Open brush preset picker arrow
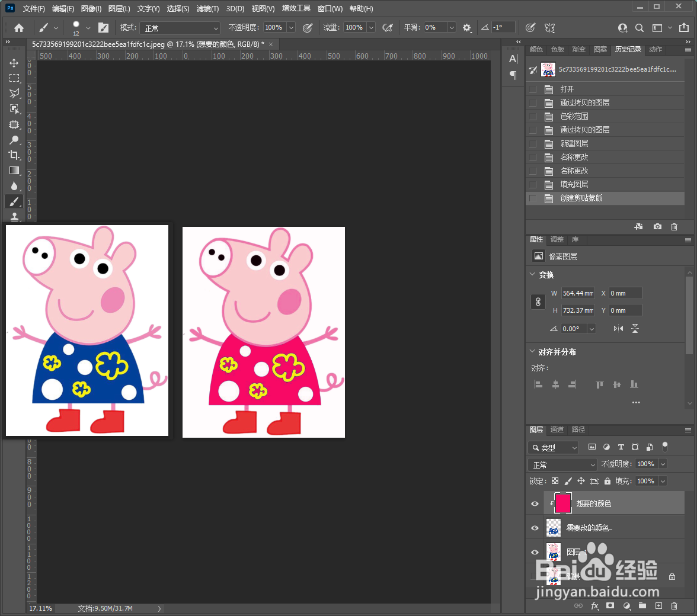 click(88, 28)
